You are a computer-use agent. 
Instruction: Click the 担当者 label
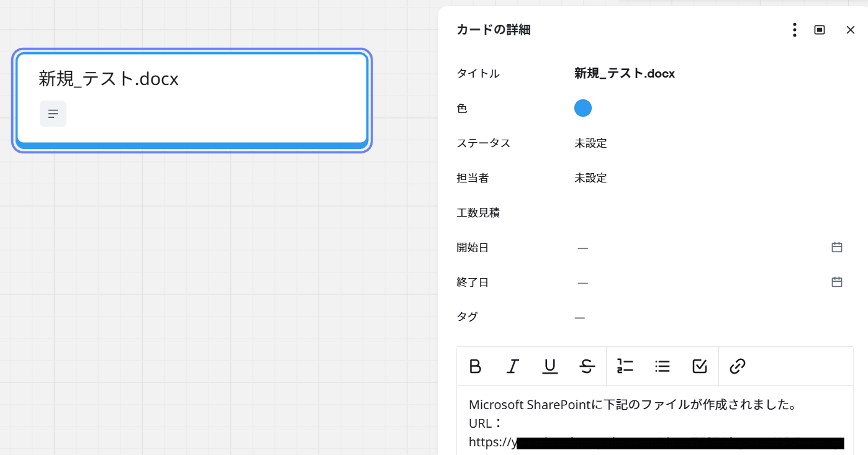(x=472, y=178)
